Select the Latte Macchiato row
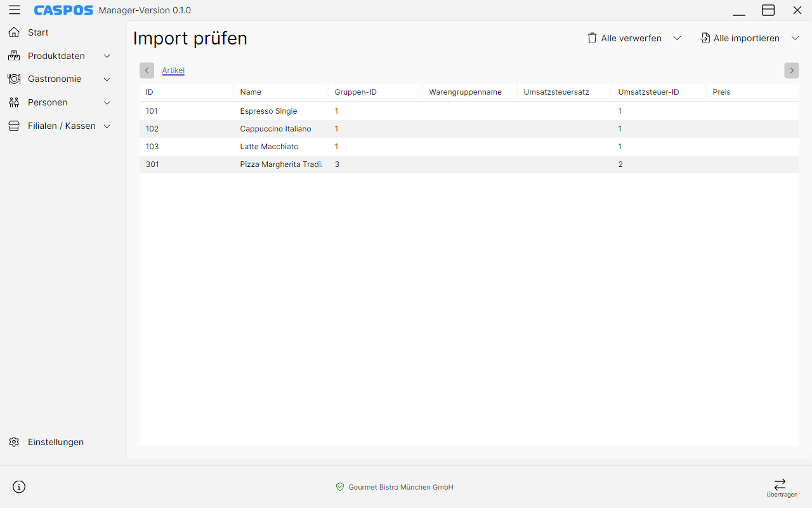Image resolution: width=812 pixels, height=508 pixels. (469, 147)
